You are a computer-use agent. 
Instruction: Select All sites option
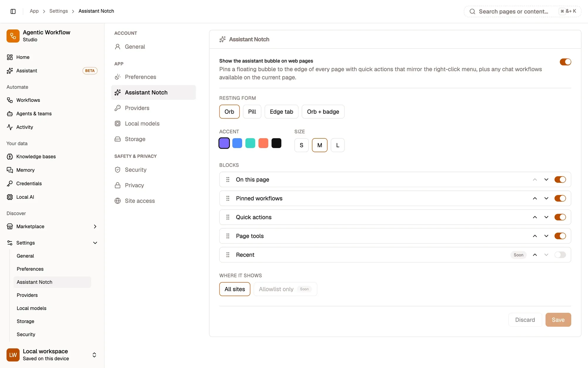tap(235, 289)
